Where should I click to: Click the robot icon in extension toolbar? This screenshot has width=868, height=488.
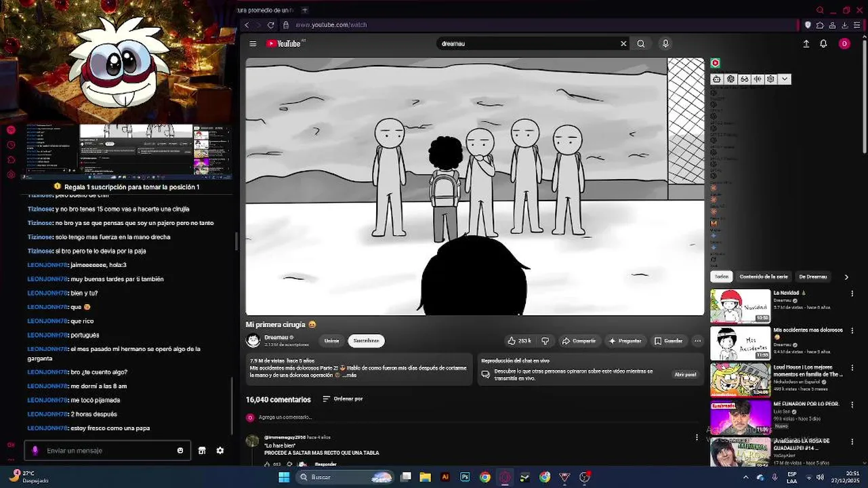coord(717,79)
